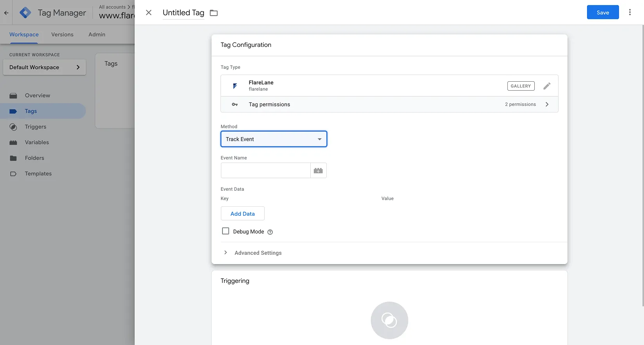Click the Triggering placeholder circle icon
Image resolution: width=644 pixels, height=345 pixels.
(x=390, y=320)
